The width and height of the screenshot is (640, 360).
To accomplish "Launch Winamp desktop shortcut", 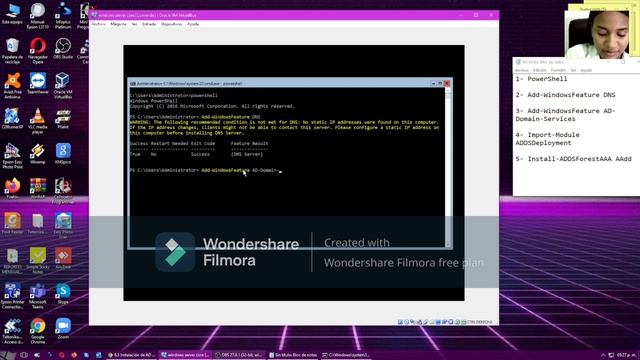I will point(38,154).
